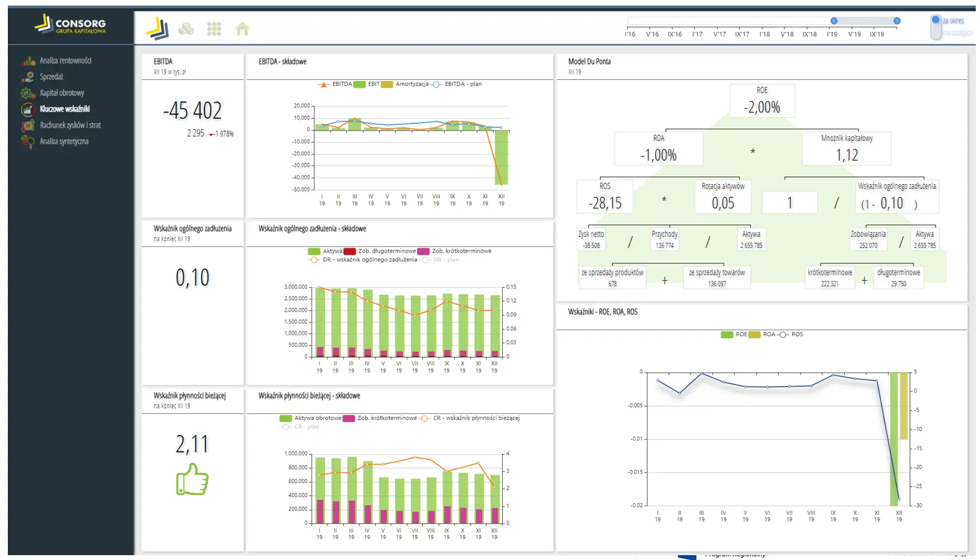Toggle DR - wskaźnik ogólnego zadłużenia legend

tap(363, 260)
